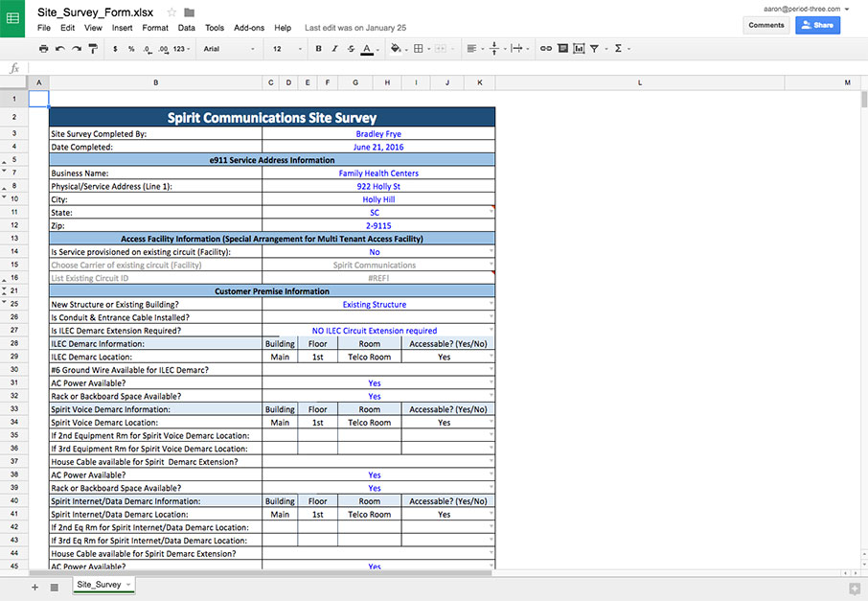868x601 pixels.
Task: Toggle Strikethrough formatting in the toolbar
Action: pos(351,49)
